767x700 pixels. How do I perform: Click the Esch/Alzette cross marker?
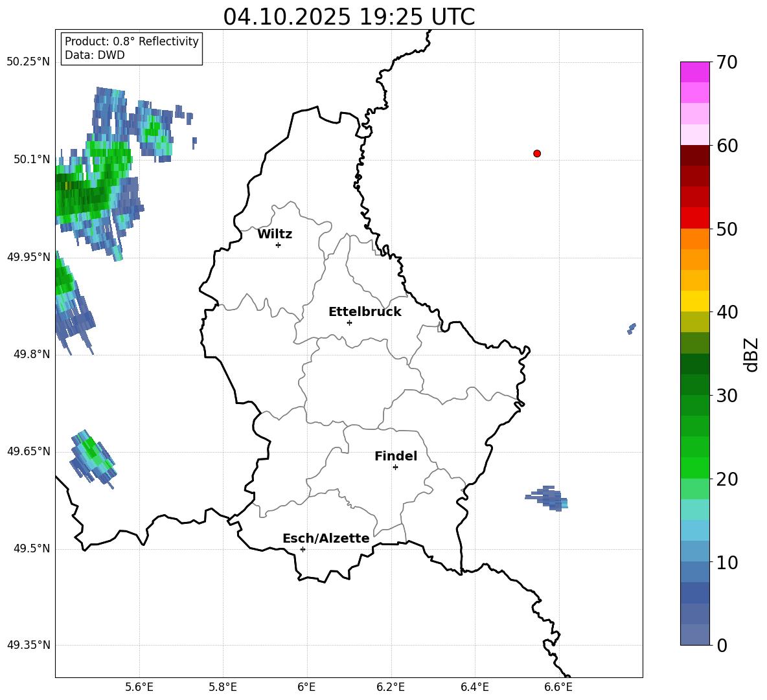tap(303, 549)
